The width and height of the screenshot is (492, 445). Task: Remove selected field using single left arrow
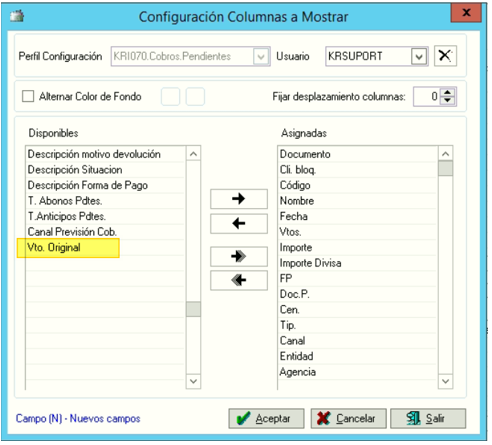(x=239, y=223)
